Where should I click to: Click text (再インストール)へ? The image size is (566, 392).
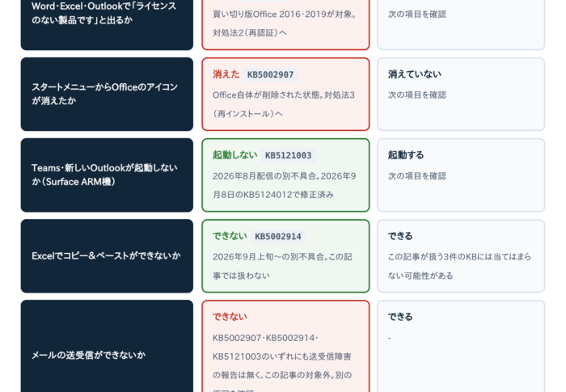point(247,114)
